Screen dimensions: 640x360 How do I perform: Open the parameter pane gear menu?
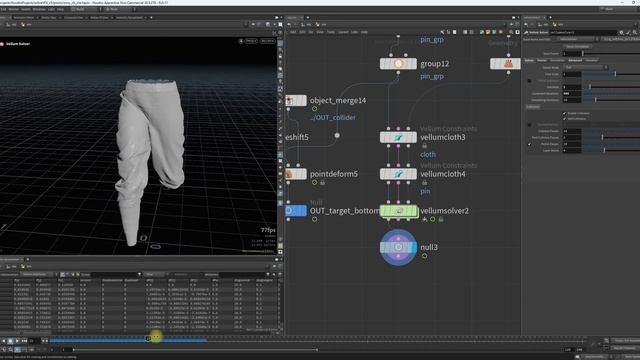click(x=621, y=32)
